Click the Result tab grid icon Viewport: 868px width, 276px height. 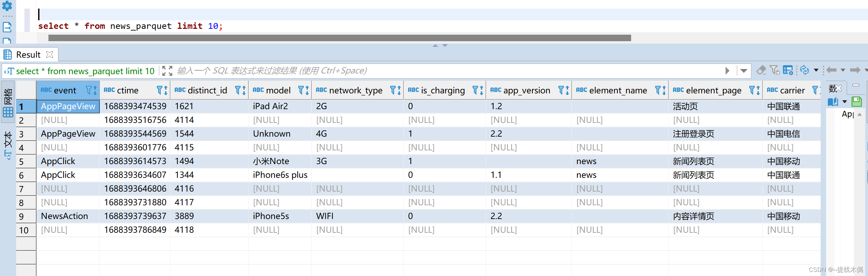[8, 55]
